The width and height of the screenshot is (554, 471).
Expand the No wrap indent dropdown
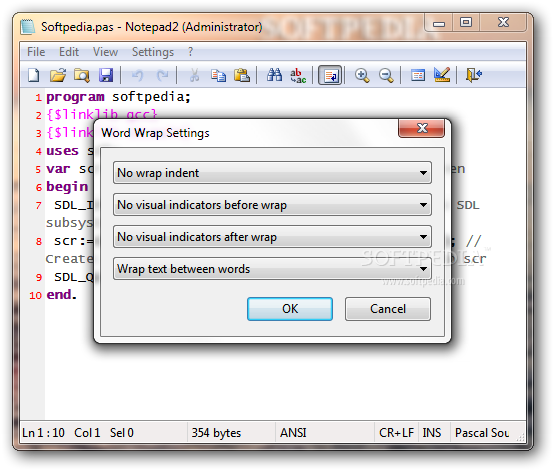click(272, 173)
